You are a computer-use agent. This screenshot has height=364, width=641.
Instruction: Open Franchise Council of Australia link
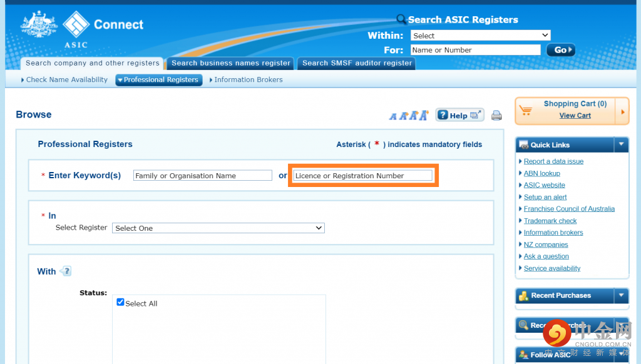pyautogui.click(x=569, y=209)
